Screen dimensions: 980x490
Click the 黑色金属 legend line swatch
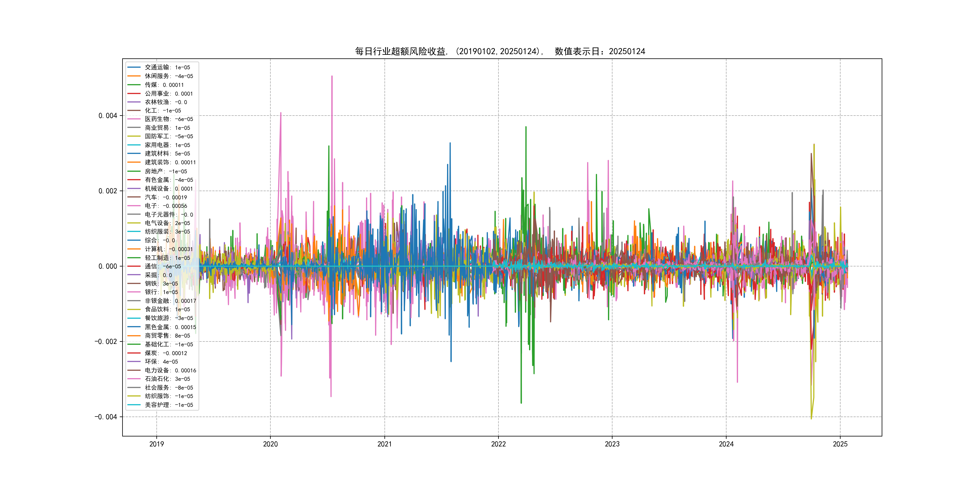(x=134, y=327)
